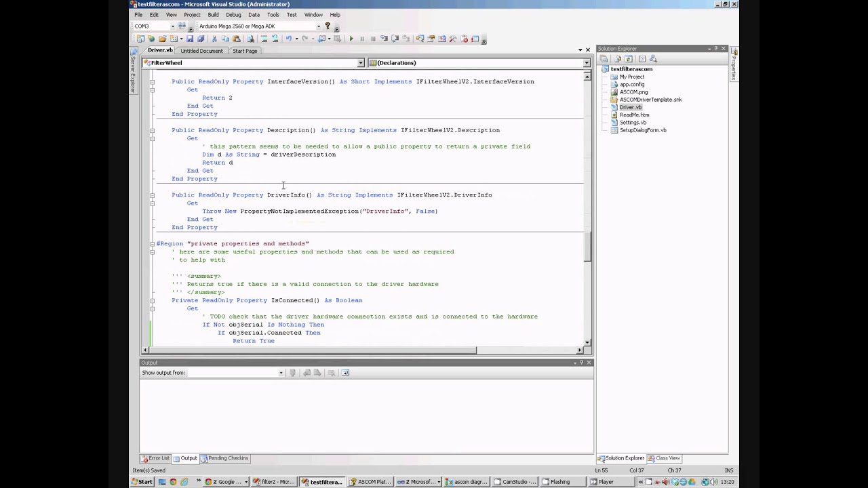
Task: Toggle Auto Hide pin on Output panel
Action: pos(581,363)
